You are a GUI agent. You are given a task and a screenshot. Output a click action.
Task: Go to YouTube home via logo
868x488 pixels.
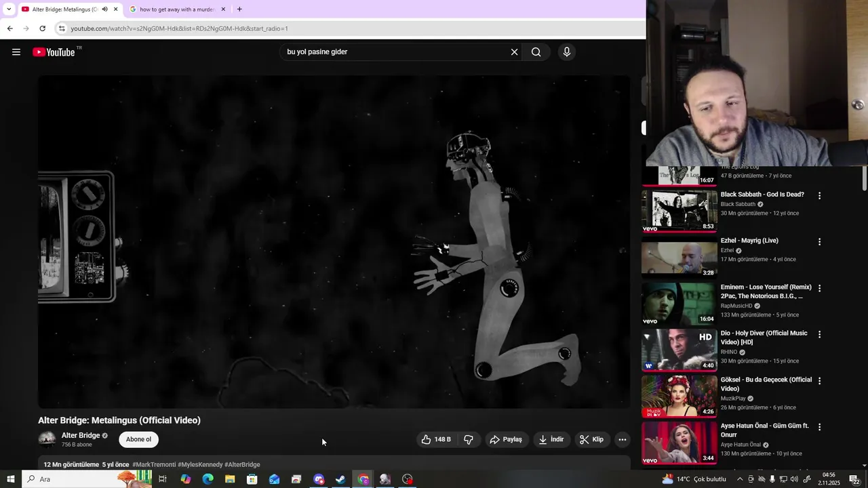54,52
